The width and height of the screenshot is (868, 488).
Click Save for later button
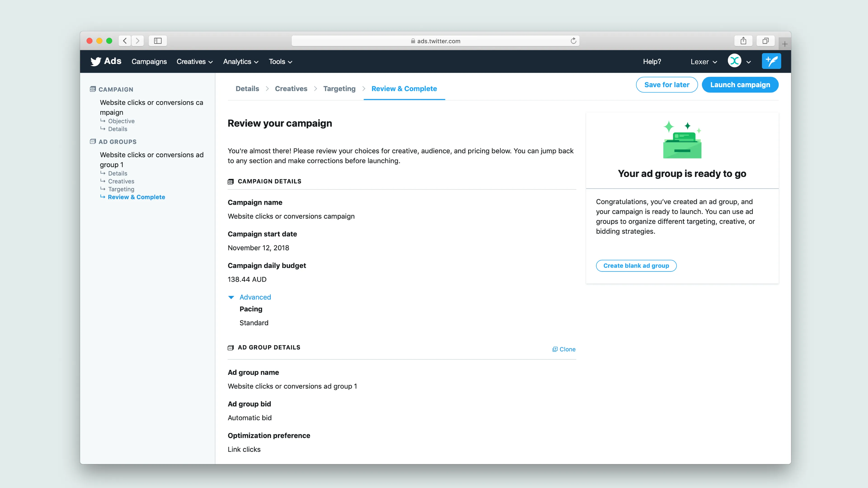(x=667, y=85)
